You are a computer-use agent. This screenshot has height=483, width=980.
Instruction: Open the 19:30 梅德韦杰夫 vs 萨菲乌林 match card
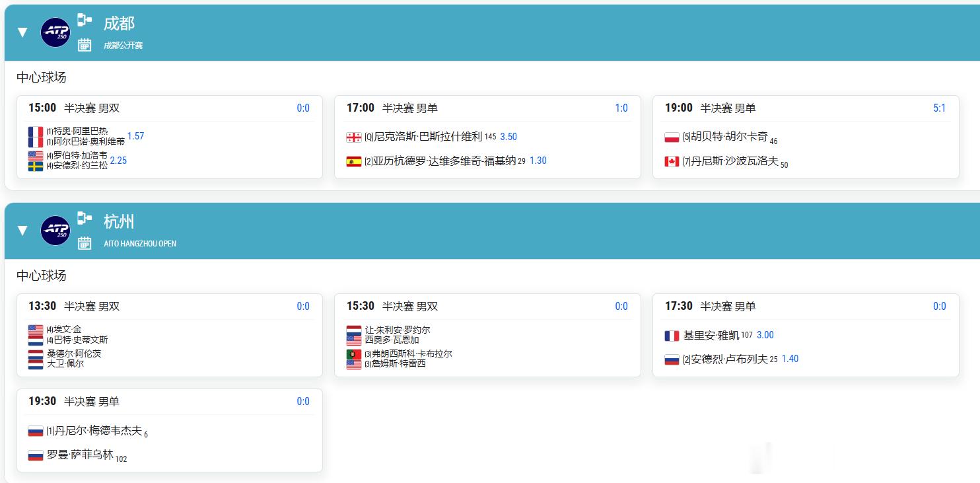point(170,430)
